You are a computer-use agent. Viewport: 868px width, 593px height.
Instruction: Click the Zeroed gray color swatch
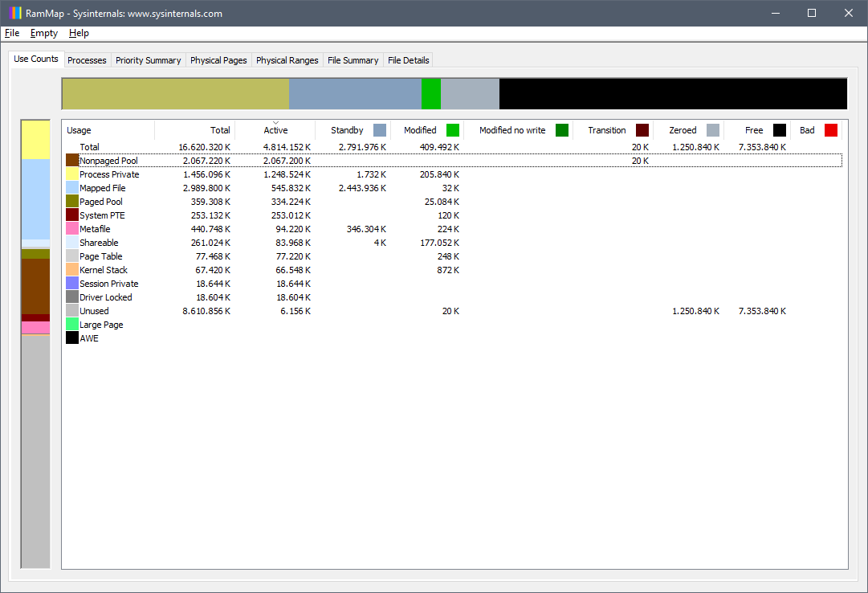click(713, 130)
